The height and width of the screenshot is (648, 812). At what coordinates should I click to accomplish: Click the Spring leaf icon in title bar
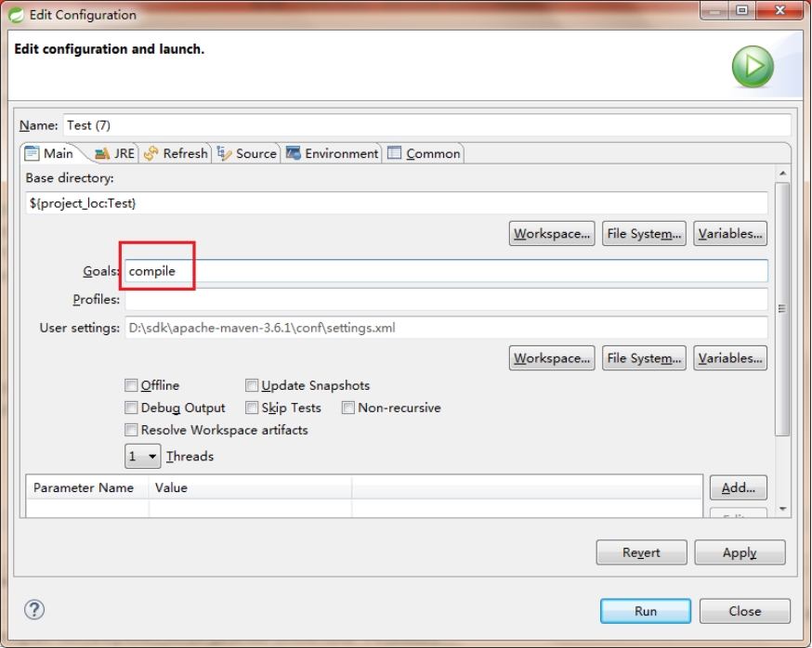pos(16,15)
